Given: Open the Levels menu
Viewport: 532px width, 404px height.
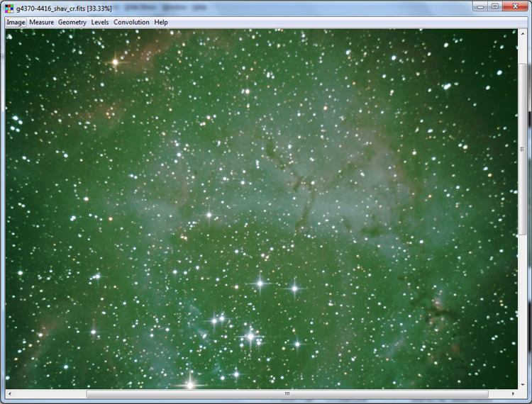Looking at the screenshot, I should 100,23.
